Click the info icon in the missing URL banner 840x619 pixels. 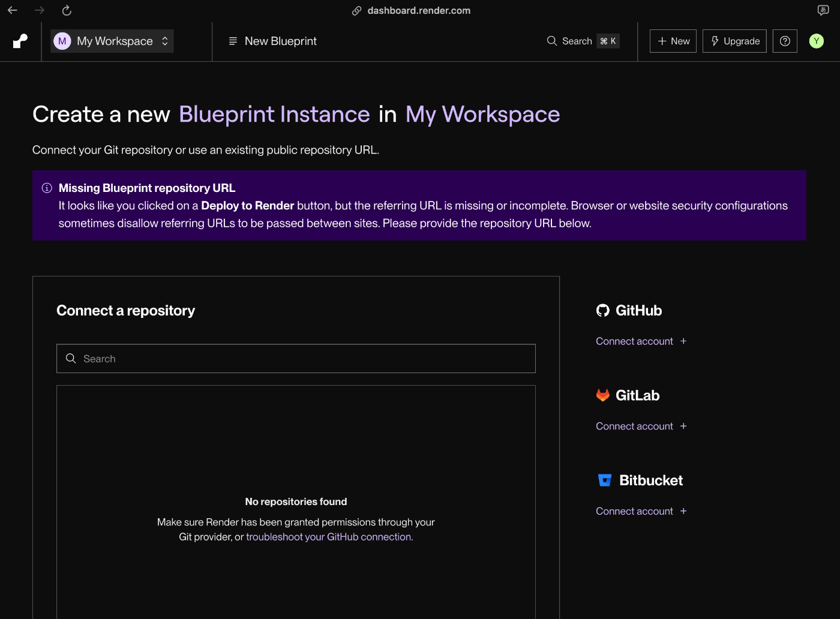point(47,188)
